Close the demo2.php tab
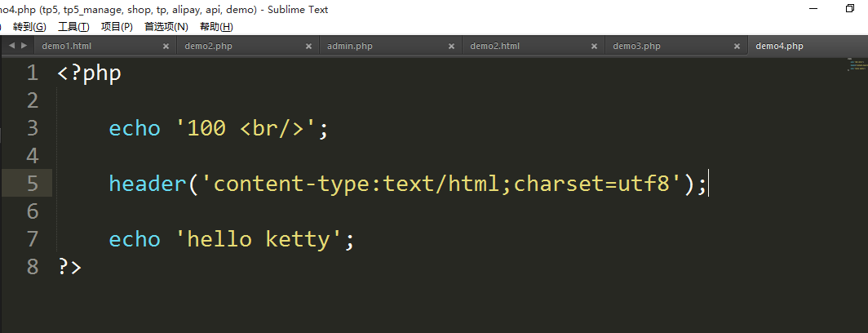 (309, 47)
